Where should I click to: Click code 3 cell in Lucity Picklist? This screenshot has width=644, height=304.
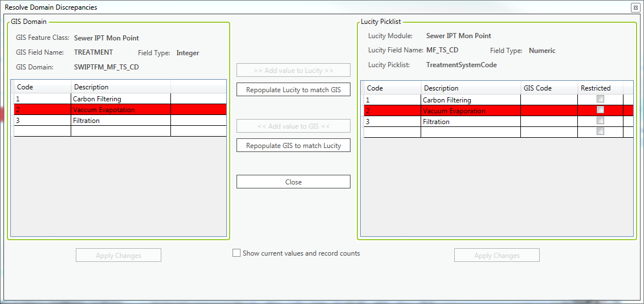(393, 122)
